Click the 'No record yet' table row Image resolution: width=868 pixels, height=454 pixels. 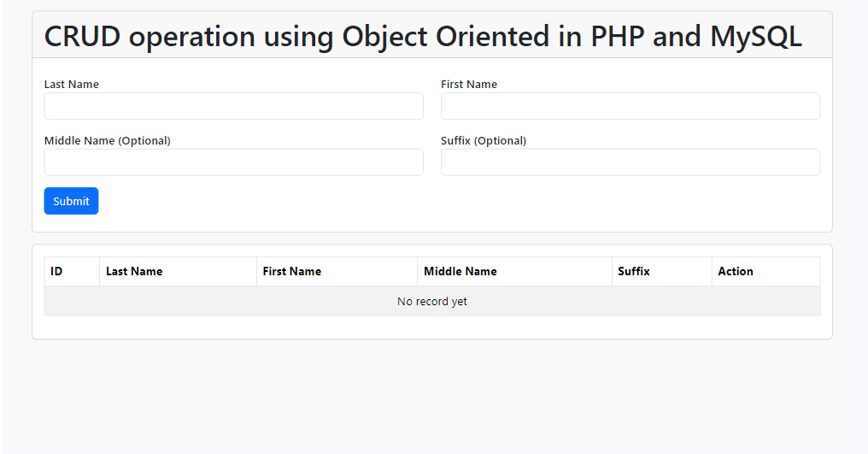(432, 301)
